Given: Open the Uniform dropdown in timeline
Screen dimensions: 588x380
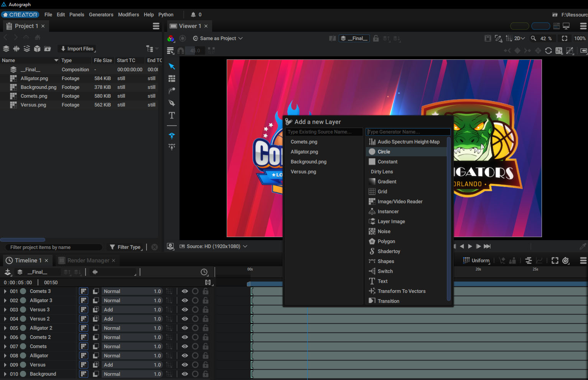Looking at the screenshot, I should [x=476, y=260].
